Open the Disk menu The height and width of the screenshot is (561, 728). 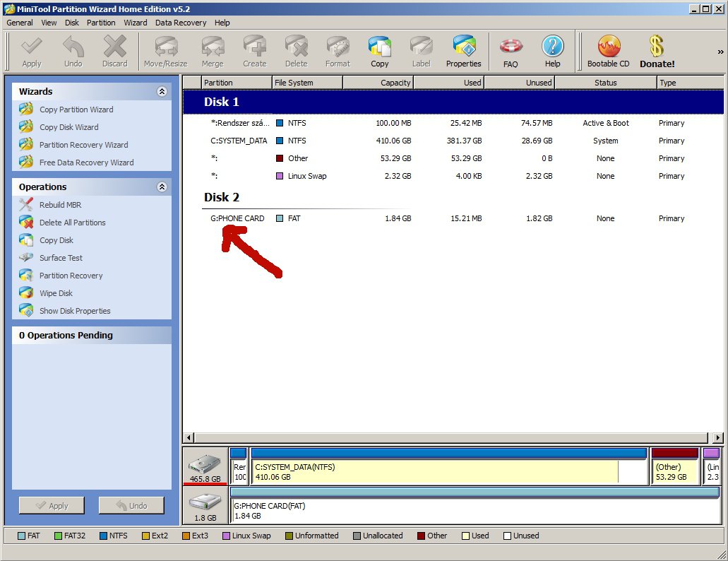pos(71,23)
